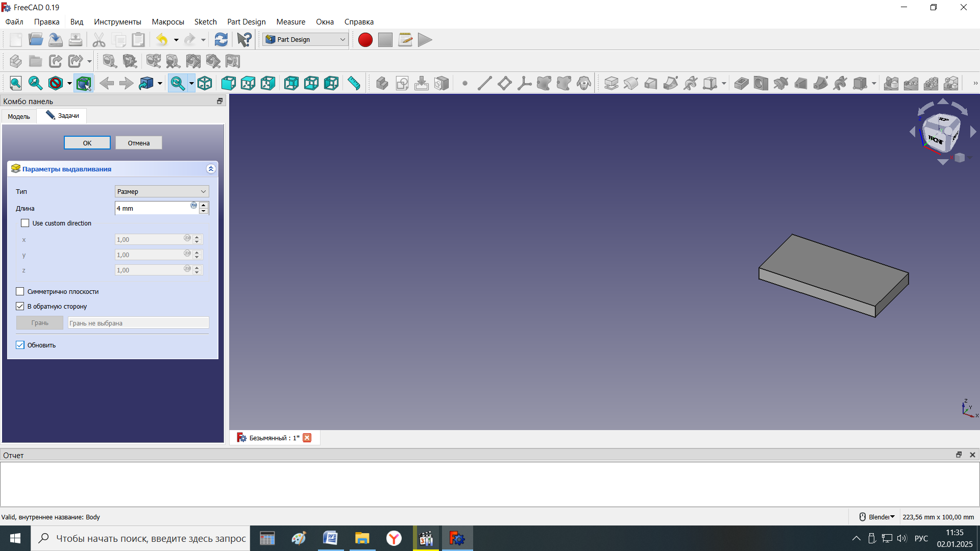Click the Measure distance ruler icon
The image size is (980, 551).
pyautogui.click(x=354, y=83)
